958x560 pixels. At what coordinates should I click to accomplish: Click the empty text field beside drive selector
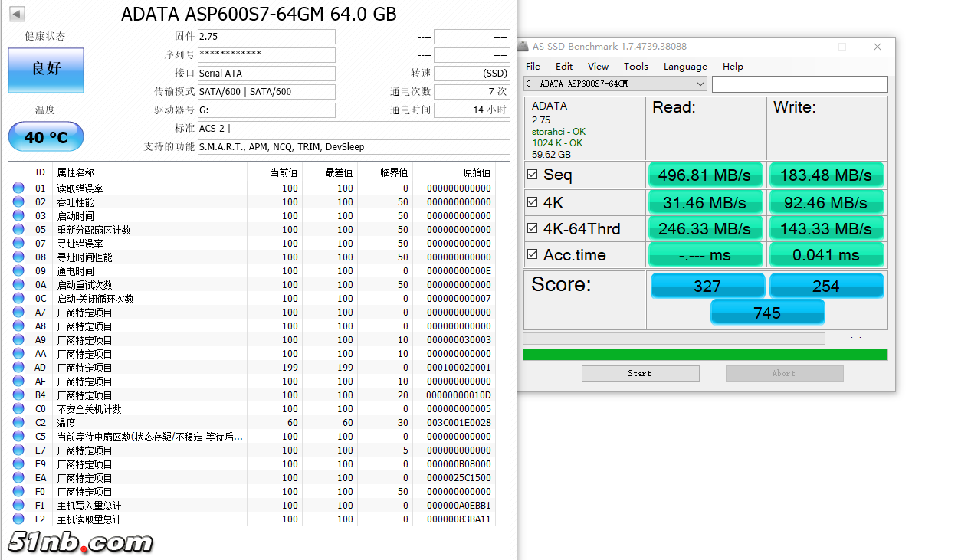coord(799,84)
